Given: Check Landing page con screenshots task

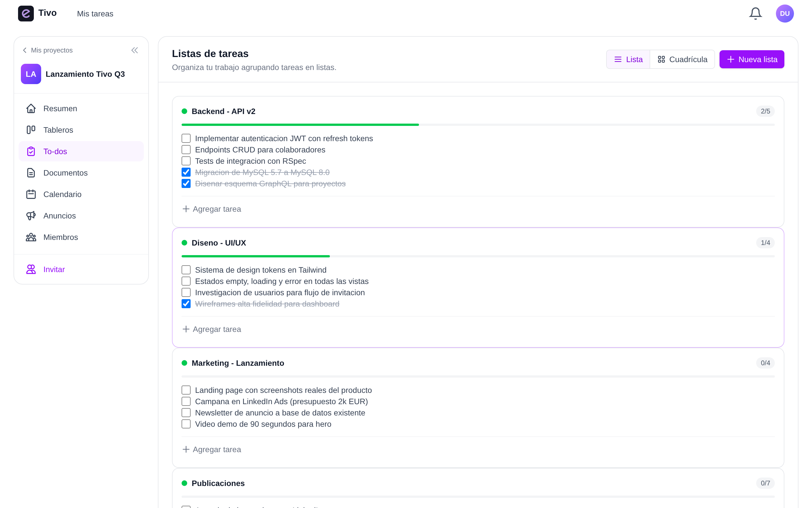Looking at the screenshot, I should click(x=186, y=390).
